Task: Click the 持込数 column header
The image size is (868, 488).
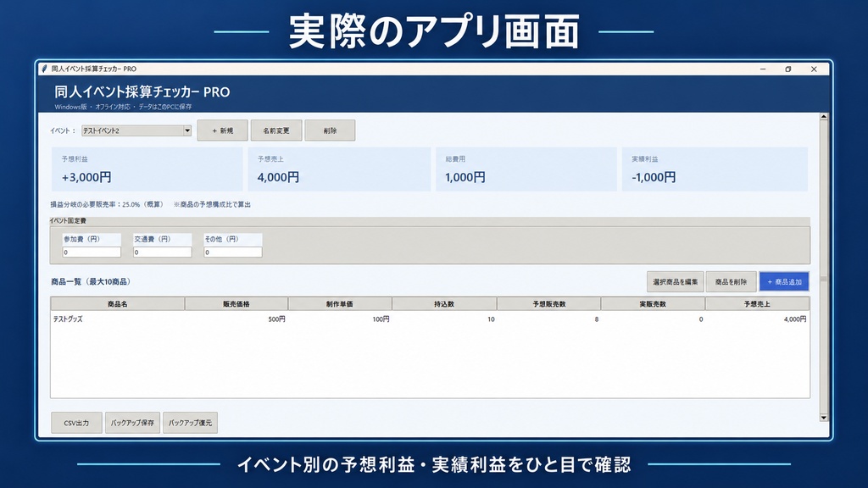Action: pyautogui.click(x=444, y=304)
